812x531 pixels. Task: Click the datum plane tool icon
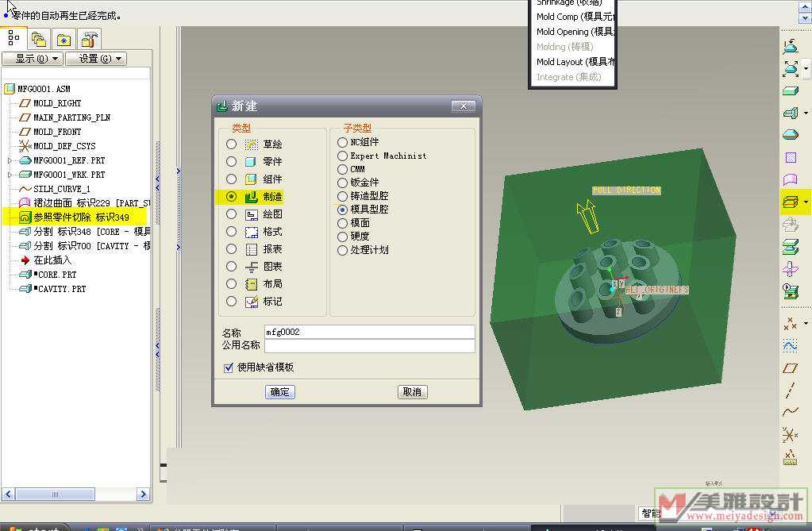(790, 367)
